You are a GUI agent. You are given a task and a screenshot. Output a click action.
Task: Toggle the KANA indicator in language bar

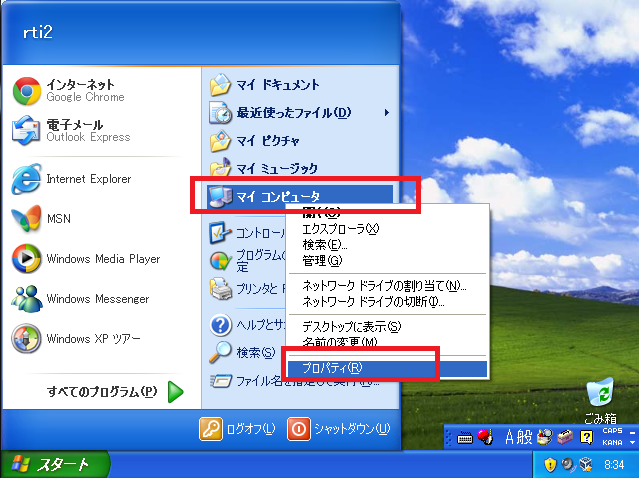coord(612,443)
